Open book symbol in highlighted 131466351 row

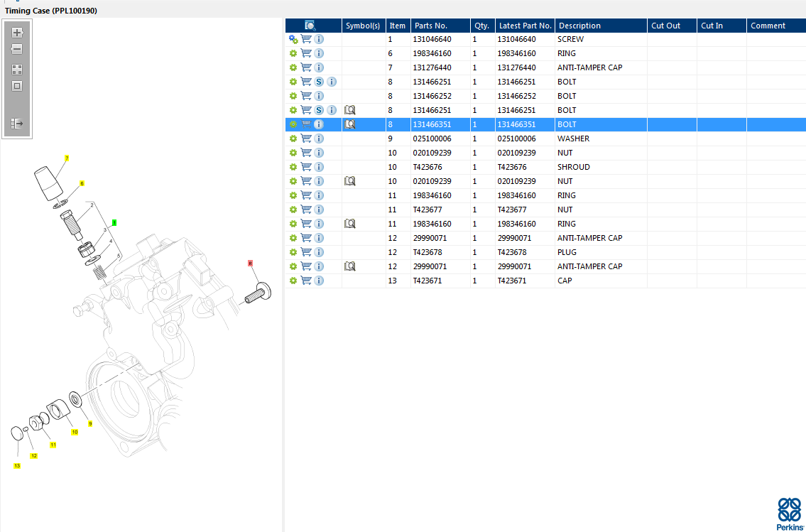pos(349,124)
